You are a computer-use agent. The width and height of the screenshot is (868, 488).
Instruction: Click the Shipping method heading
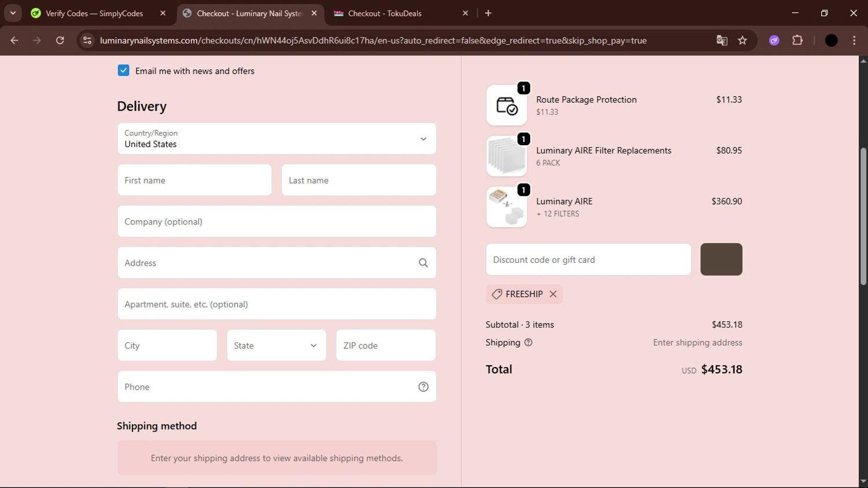(x=157, y=426)
